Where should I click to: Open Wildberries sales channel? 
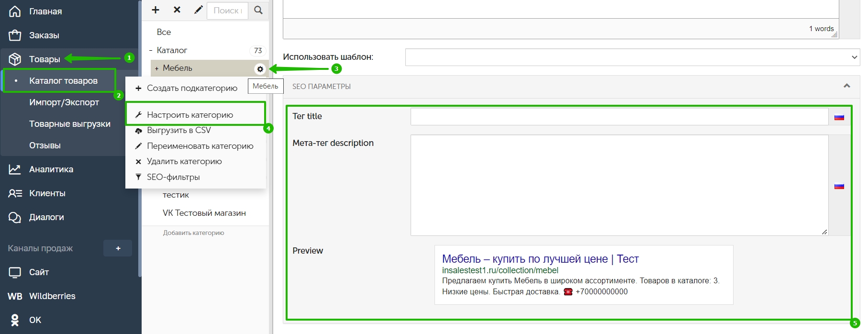52,296
